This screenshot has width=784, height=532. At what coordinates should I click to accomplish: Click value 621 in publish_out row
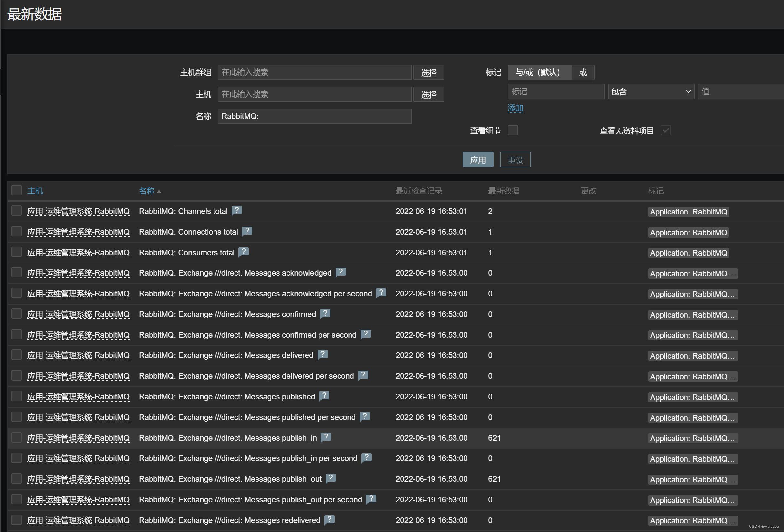(494, 479)
